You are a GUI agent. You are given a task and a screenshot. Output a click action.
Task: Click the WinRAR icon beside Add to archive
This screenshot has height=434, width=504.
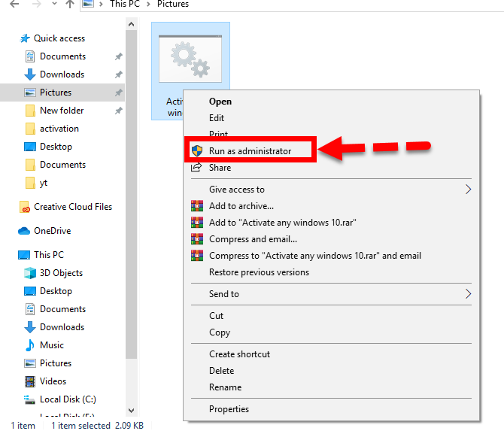point(197,206)
